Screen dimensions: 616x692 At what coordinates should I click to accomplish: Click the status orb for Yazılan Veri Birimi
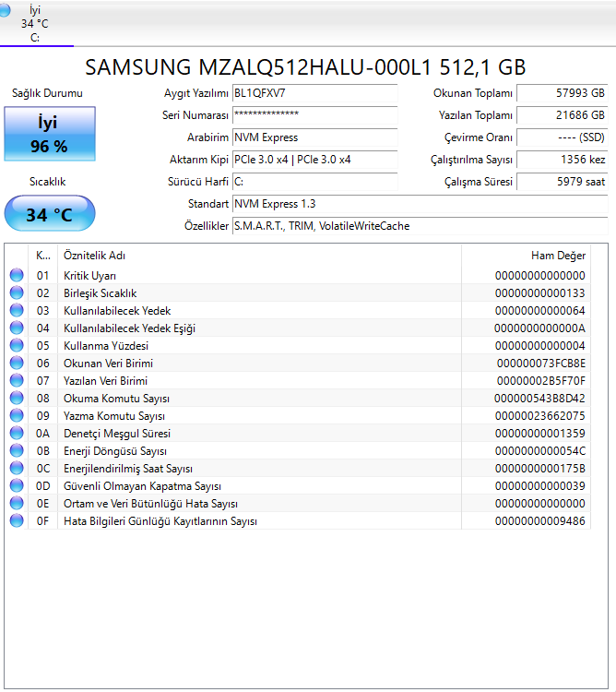point(17,380)
